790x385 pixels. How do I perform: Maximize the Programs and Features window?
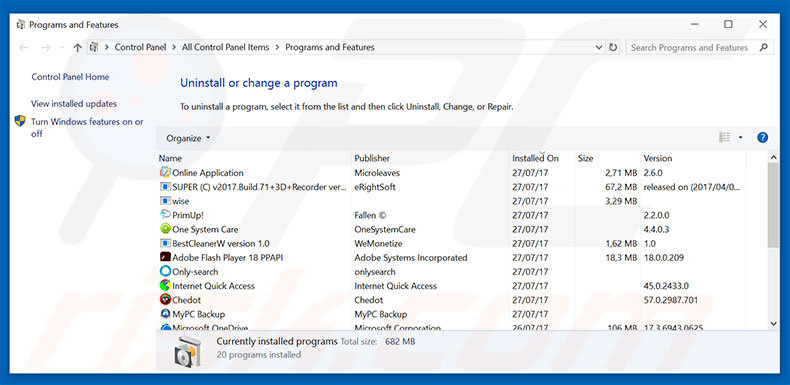(728, 24)
